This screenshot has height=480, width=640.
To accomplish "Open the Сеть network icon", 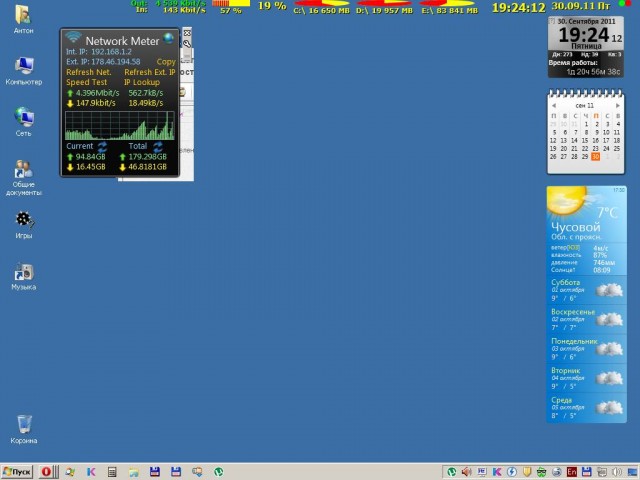I will [23, 119].
